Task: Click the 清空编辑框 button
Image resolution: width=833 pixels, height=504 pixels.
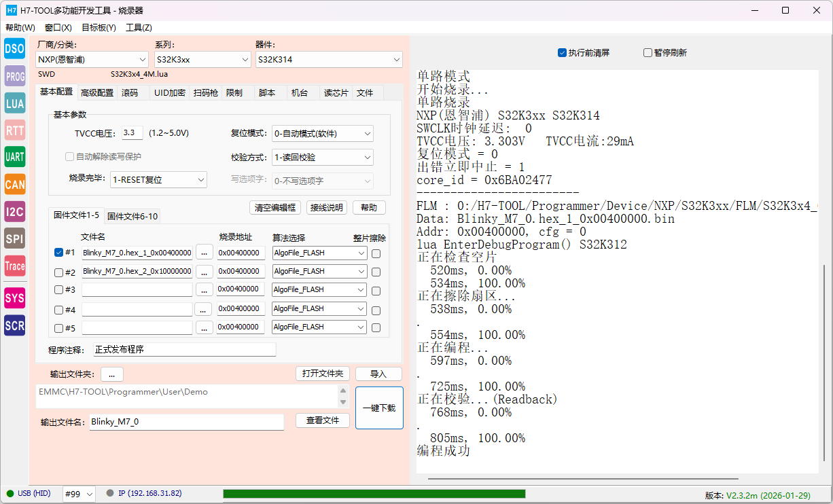Action: [x=275, y=208]
